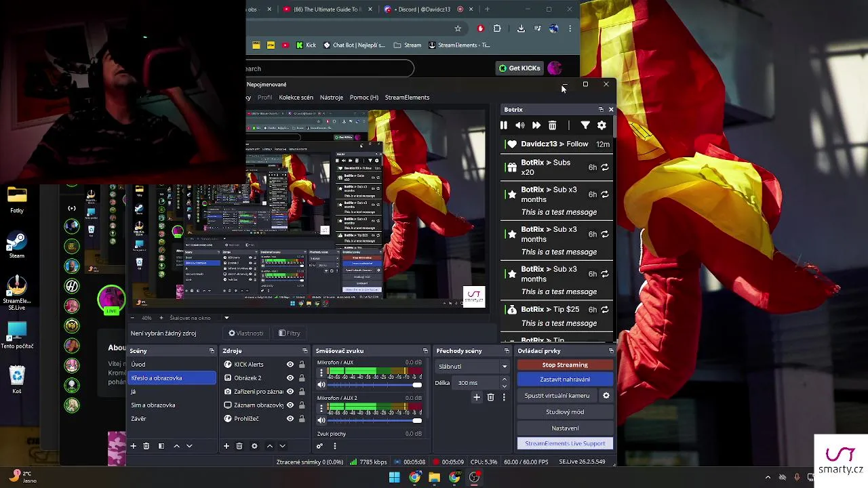Screen dimensions: 868x488
Task: Toggle the lock on KICK Alerts source
Action: 302,365
